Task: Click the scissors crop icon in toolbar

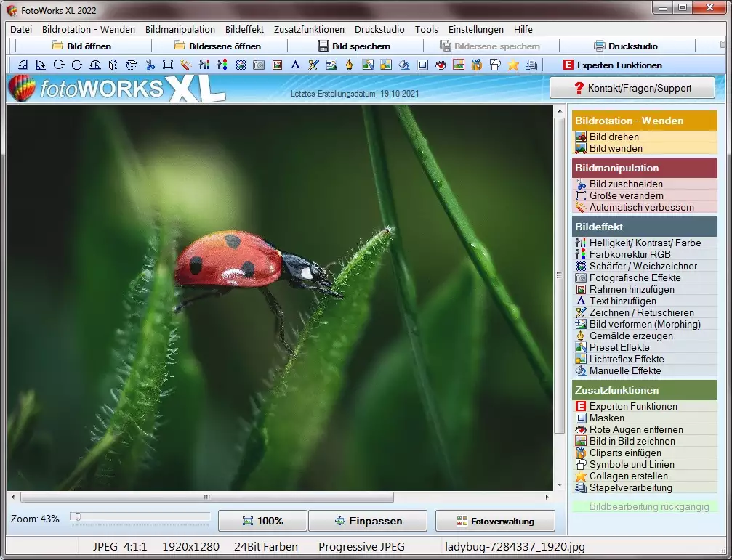Action: tap(150, 65)
